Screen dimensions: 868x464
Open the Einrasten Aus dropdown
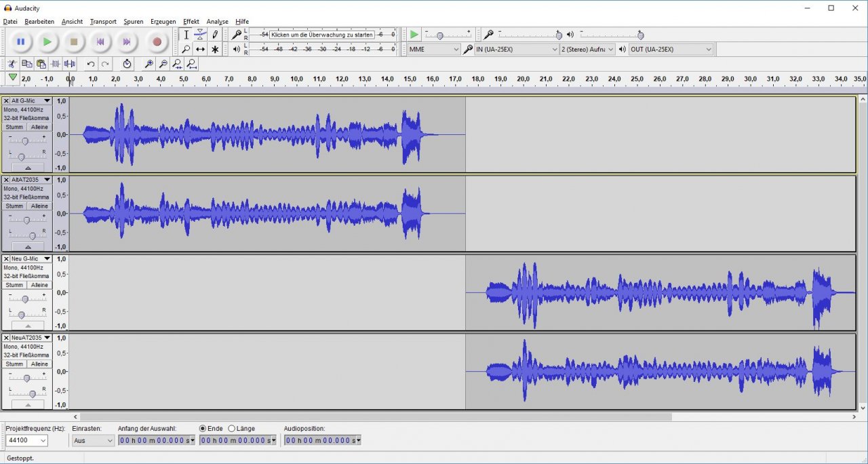click(x=94, y=441)
